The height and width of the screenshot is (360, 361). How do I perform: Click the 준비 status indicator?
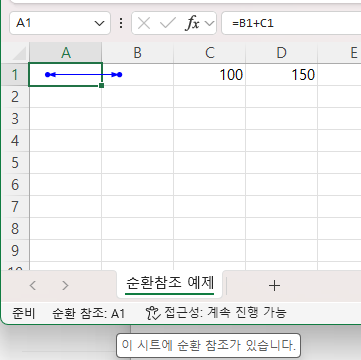coord(23,313)
